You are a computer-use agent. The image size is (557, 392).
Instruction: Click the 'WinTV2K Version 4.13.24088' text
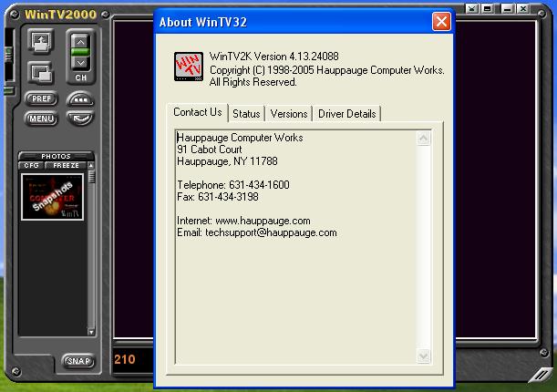pos(273,57)
